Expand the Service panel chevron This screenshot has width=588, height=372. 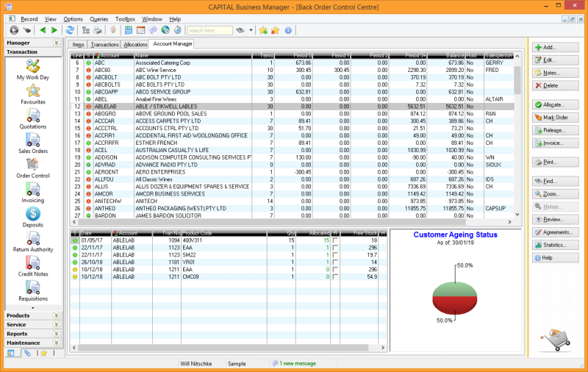(x=57, y=324)
